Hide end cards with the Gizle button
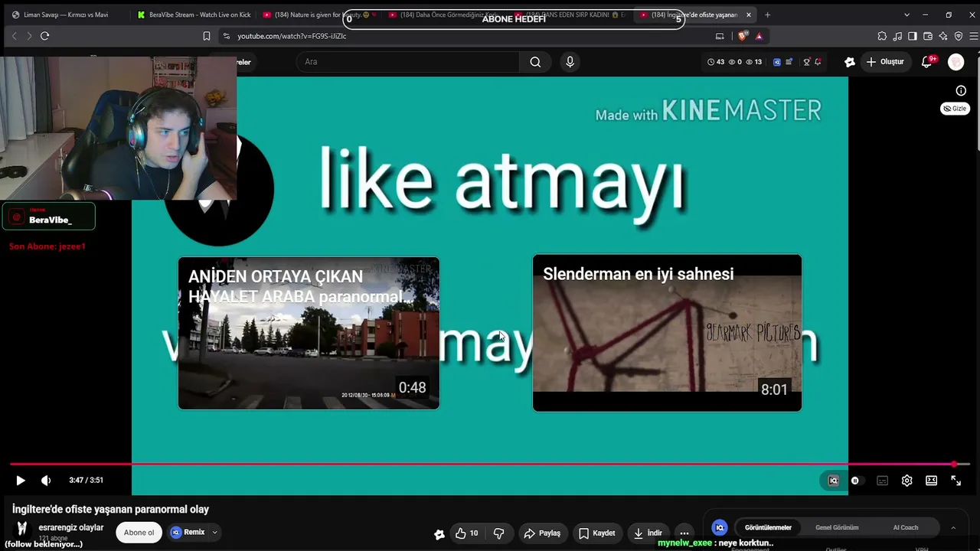The height and width of the screenshot is (551, 980). [955, 109]
